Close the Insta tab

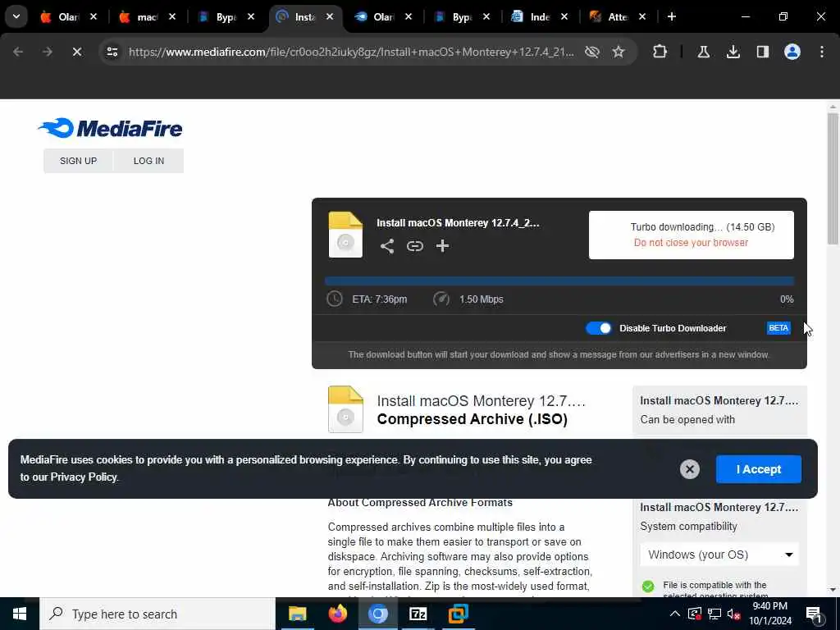[x=330, y=16]
